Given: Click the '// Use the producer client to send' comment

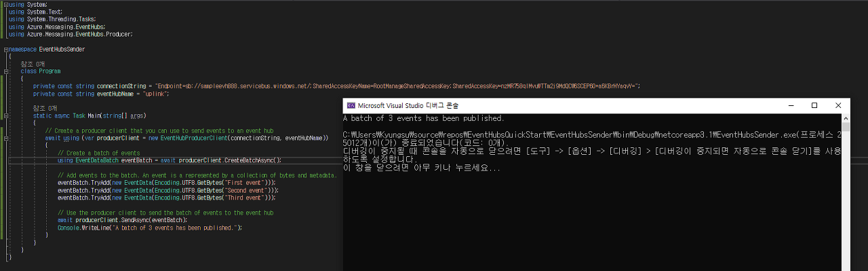Looking at the screenshot, I should 165,213.
